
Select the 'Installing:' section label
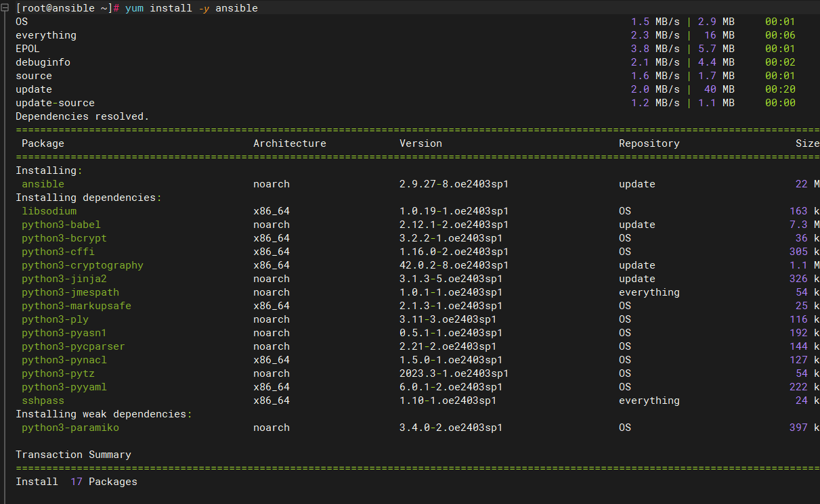(x=49, y=170)
